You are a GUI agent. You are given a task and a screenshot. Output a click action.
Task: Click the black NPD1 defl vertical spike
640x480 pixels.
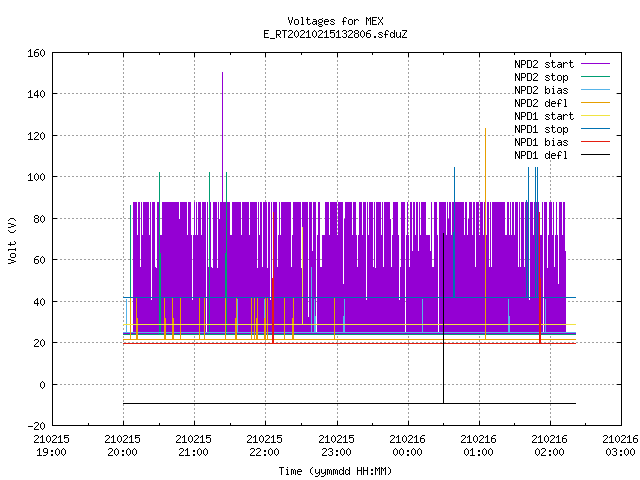pyautogui.click(x=443, y=318)
